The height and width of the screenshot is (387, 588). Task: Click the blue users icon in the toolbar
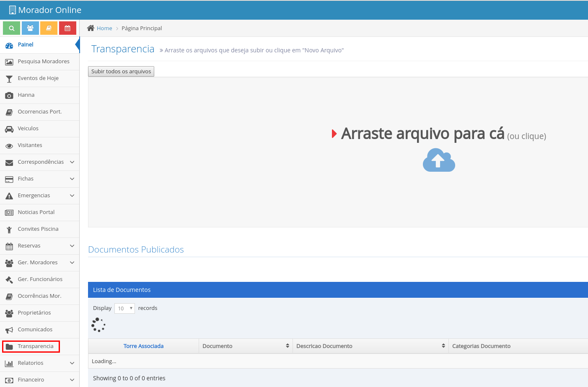[x=30, y=28]
